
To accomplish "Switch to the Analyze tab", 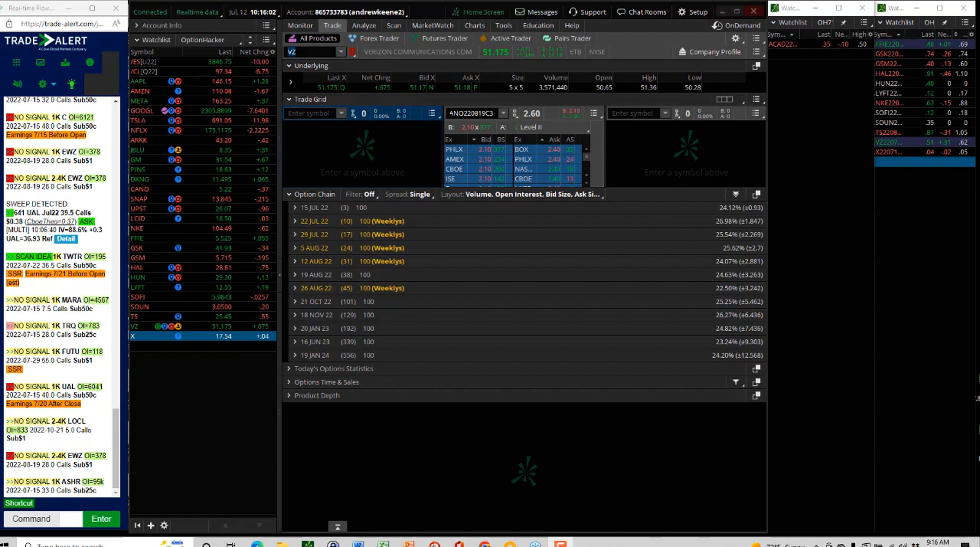I will pyautogui.click(x=363, y=25).
